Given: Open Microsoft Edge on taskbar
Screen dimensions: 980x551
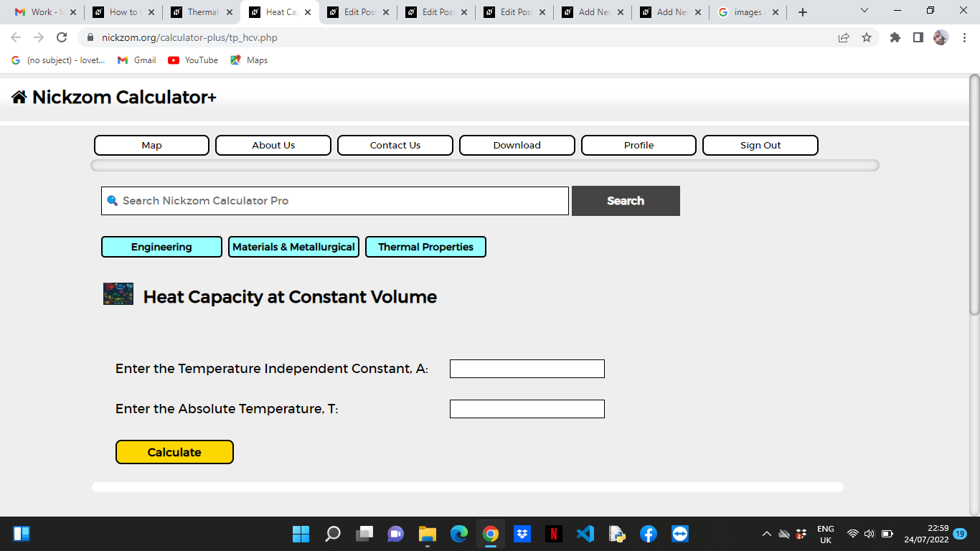Looking at the screenshot, I should tap(459, 534).
